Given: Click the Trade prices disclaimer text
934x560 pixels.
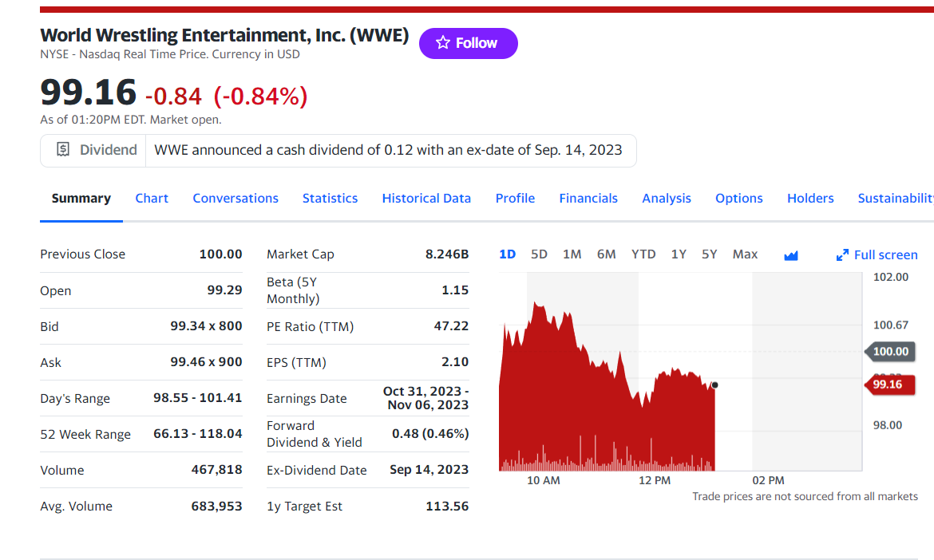Looking at the screenshot, I should click(x=805, y=496).
